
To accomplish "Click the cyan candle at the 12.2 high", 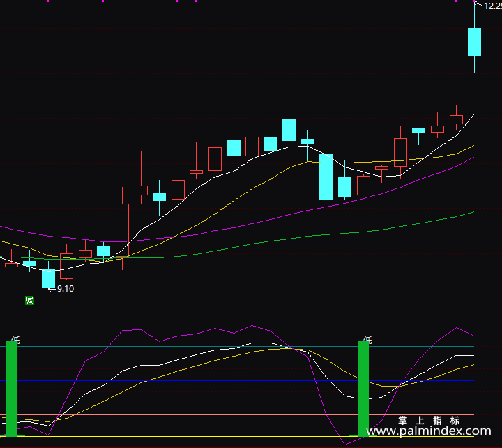I will [x=475, y=42].
